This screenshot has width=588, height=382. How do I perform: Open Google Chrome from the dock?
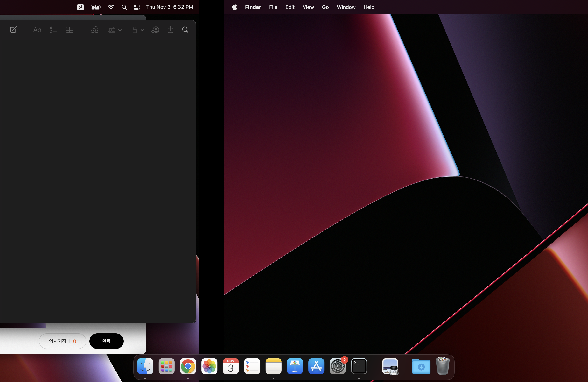point(188,366)
